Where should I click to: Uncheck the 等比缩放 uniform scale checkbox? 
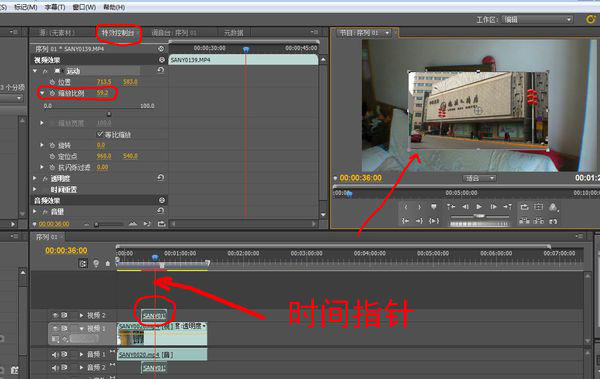[100, 134]
